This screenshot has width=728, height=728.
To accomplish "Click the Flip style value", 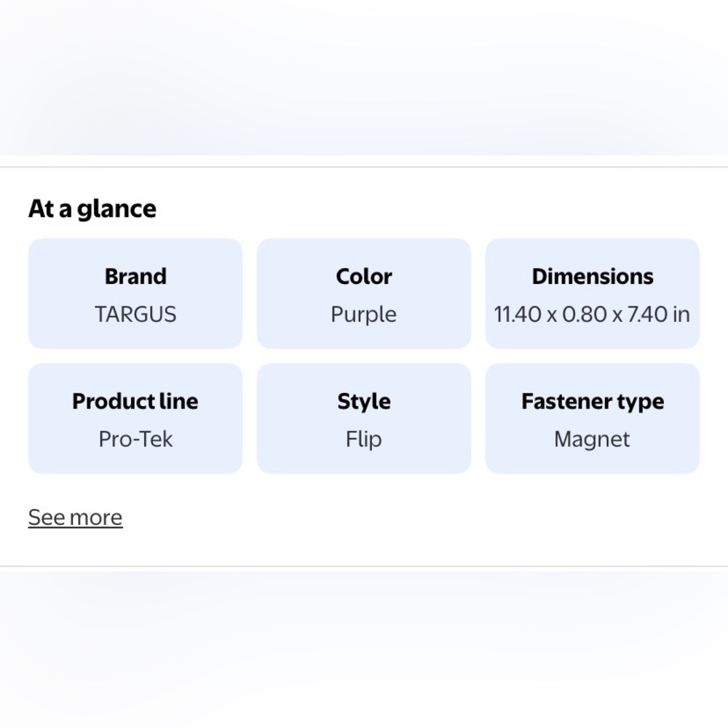I will point(364,440).
